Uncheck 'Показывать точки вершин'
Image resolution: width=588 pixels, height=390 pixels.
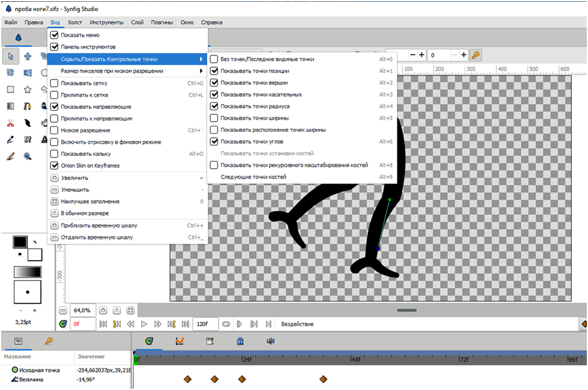pos(214,82)
